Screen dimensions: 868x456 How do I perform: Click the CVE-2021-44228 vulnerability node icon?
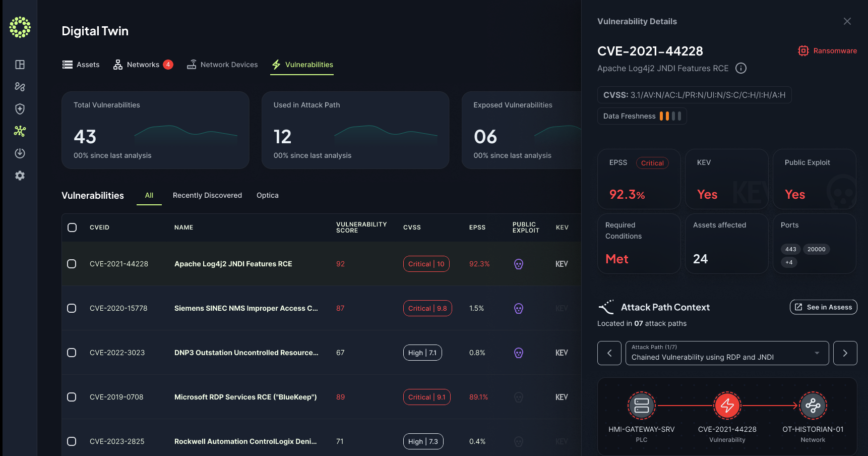(x=727, y=406)
